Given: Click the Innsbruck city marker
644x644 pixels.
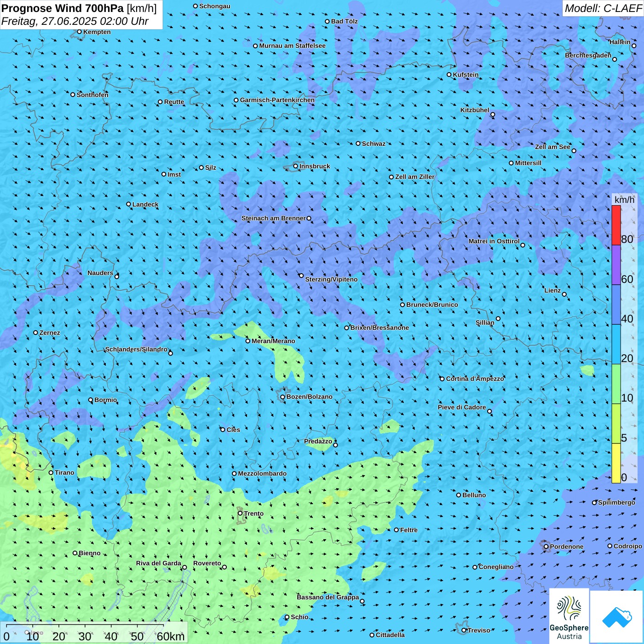Looking at the screenshot, I should coord(296,166).
